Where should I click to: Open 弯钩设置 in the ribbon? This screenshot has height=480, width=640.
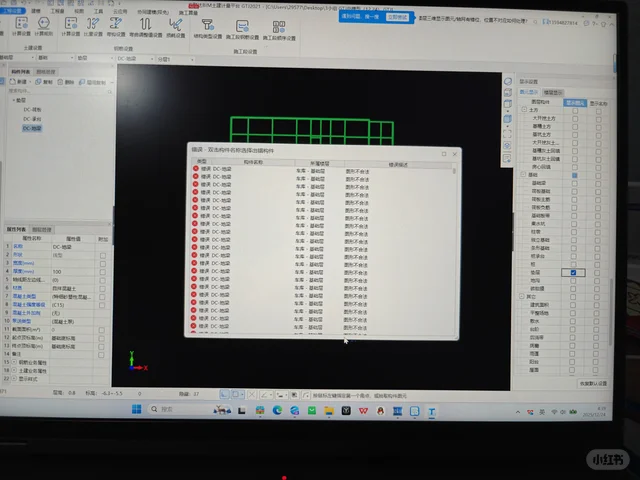[x=116, y=27]
